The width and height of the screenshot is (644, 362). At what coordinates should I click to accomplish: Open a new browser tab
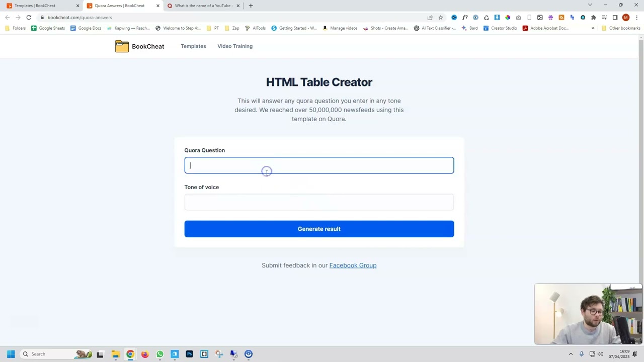coord(251,6)
